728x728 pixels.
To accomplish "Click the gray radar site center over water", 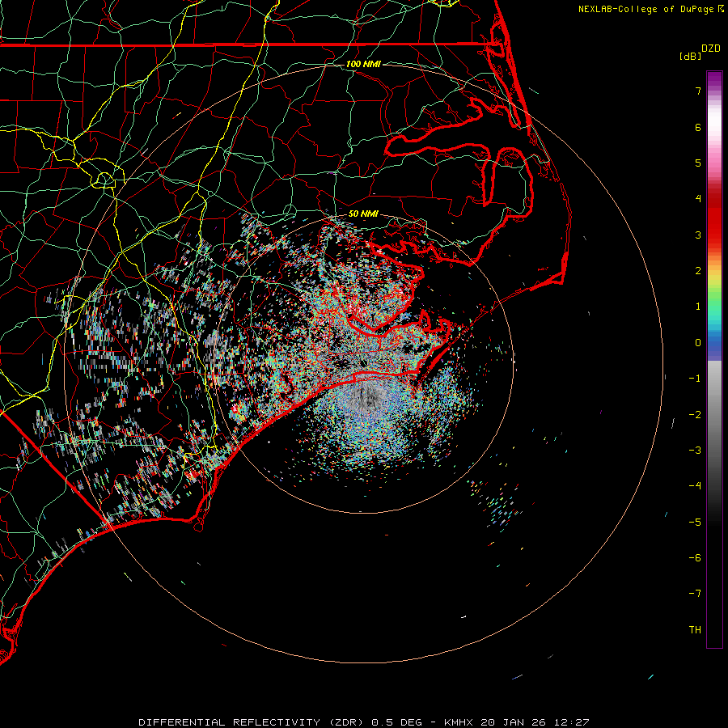I will click(366, 396).
